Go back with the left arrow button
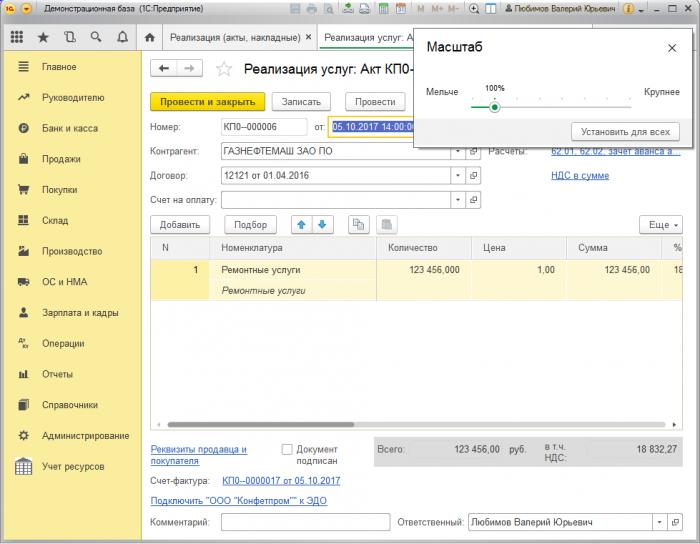700x544 pixels. coord(164,68)
